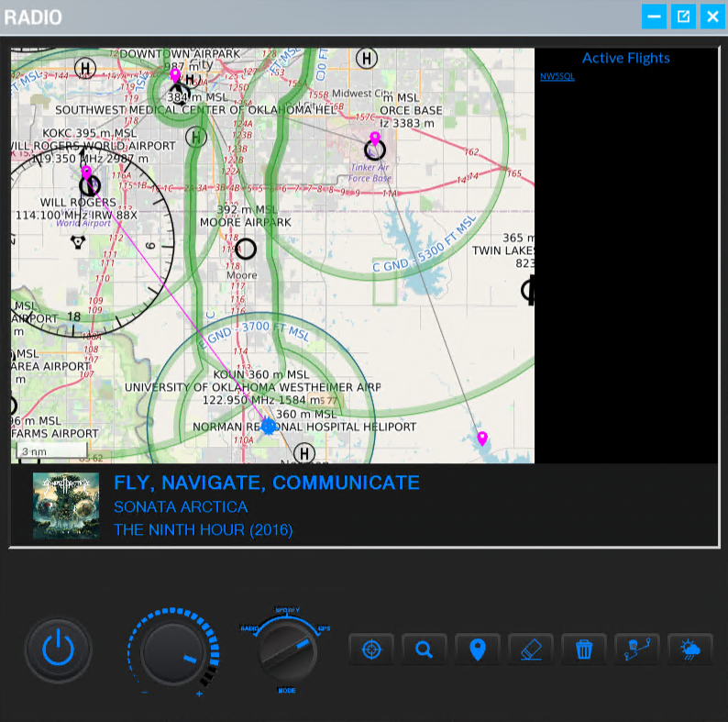The image size is (728, 722).
Task: Click the add waypoint pin icon
Action: click(477, 650)
